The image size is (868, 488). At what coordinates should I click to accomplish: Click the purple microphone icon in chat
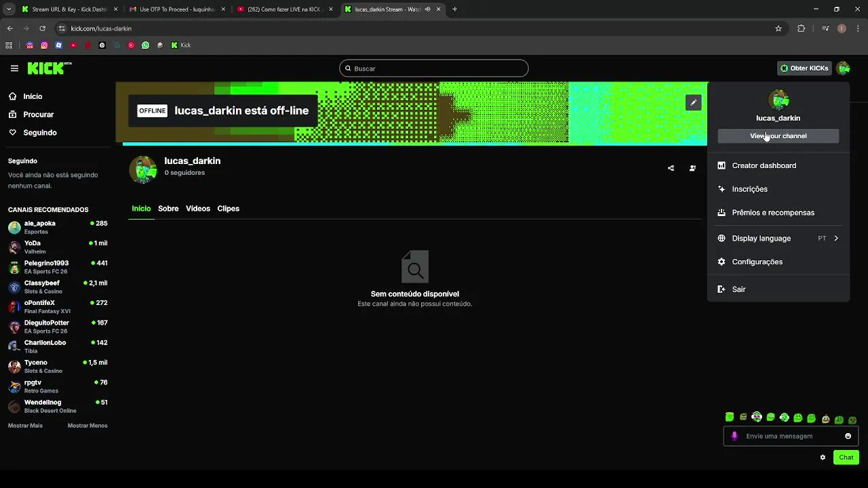[734, 436]
